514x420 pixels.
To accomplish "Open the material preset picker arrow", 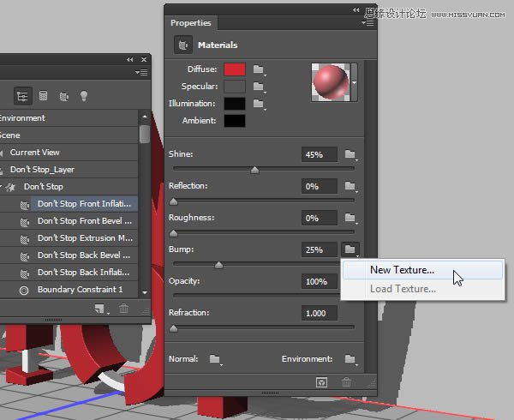I will pyautogui.click(x=354, y=82).
